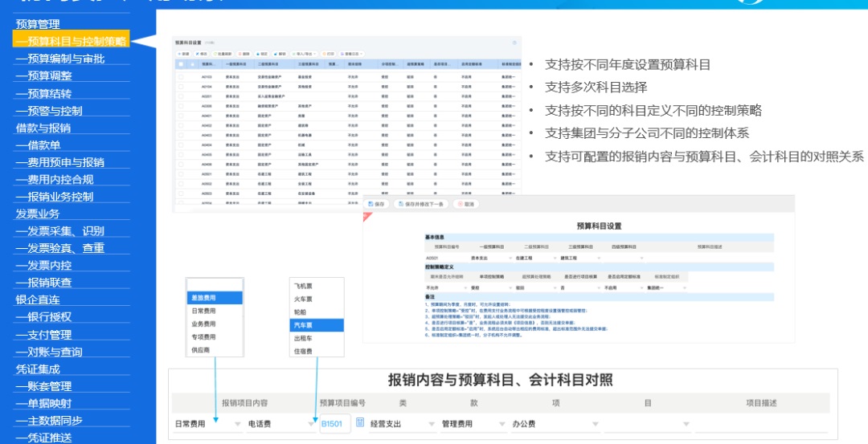Check the row A0501 checkbox
This screenshot has height=444, width=868.
tap(181, 173)
